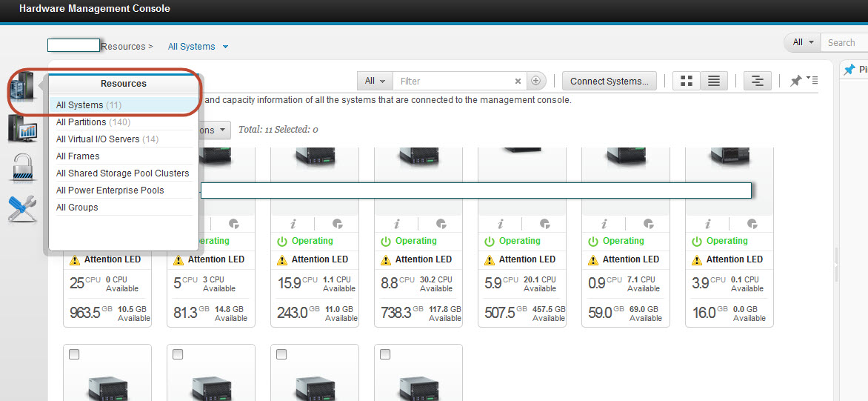This screenshot has width=868, height=401.
Task: Open the padlock security sidebar icon
Action: pos(21,168)
